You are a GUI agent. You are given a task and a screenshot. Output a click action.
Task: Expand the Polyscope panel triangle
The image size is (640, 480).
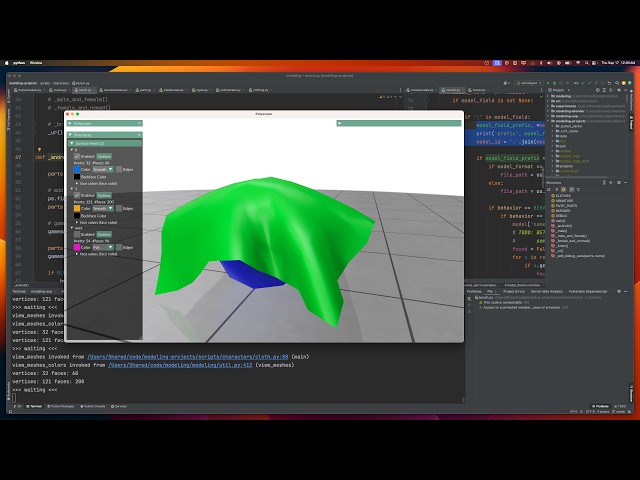pyautogui.click(x=70, y=123)
